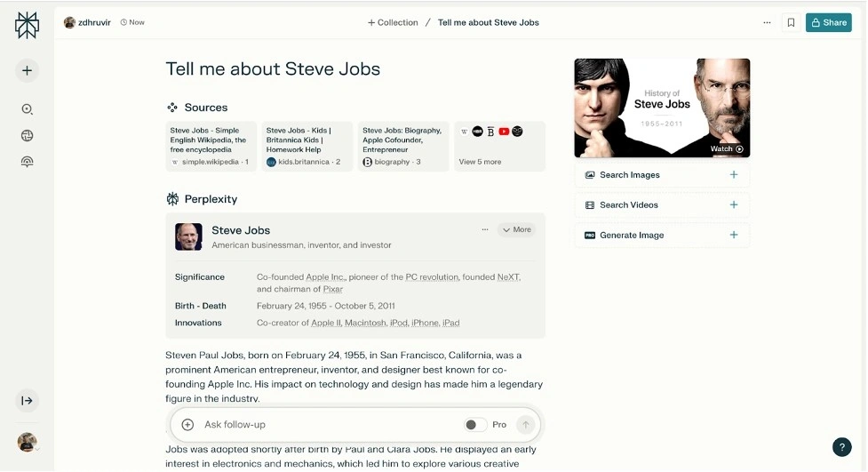Expand the sidebar with arrow icon
The image size is (868, 472).
(x=27, y=401)
